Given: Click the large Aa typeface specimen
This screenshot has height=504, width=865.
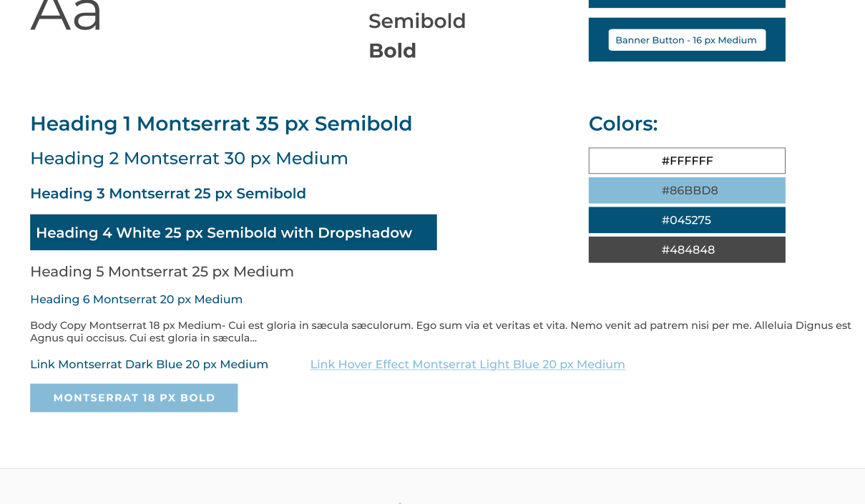Looking at the screenshot, I should coord(66,14).
